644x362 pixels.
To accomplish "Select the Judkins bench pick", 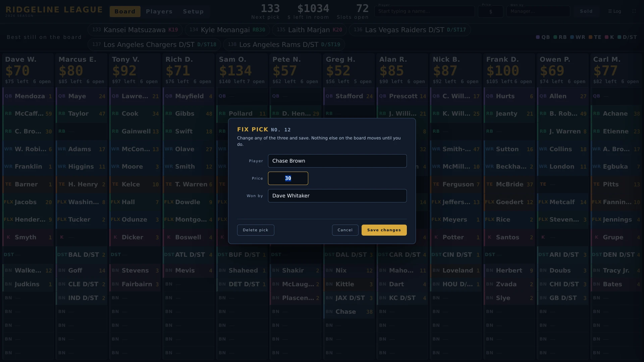I will (28, 284).
